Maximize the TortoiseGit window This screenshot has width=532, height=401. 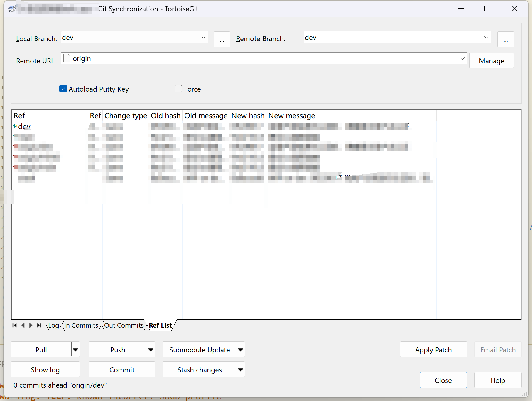[487, 9]
